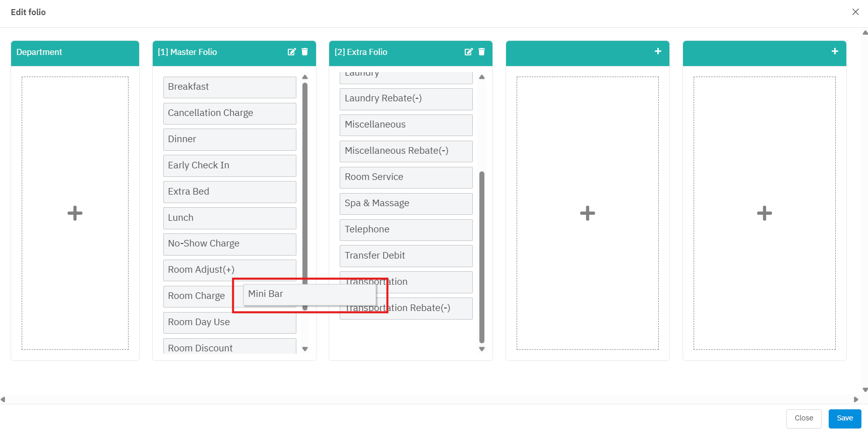Click plus icon in last folio header
Viewport: 868px width, 432px height.
pyautogui.click(x=835, y=51)
